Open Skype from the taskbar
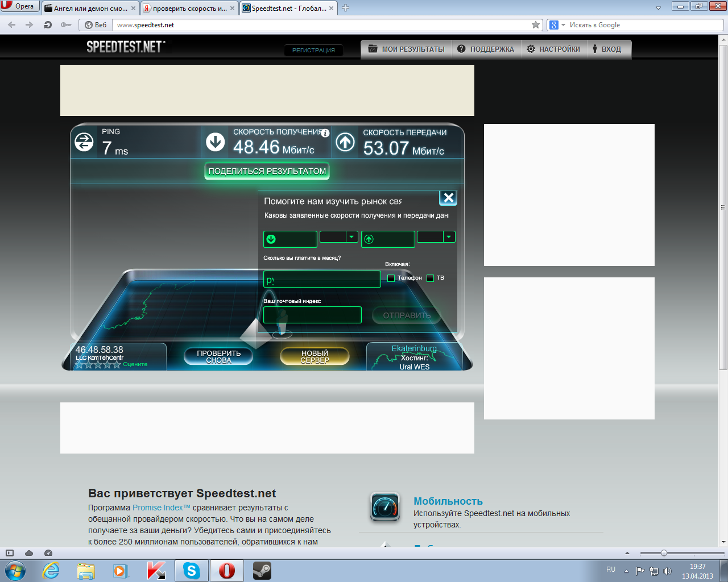 192,571
